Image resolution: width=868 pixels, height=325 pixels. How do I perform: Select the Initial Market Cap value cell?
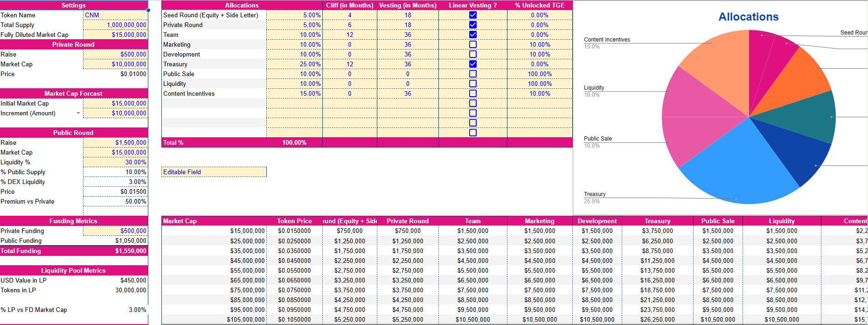coord(115,103)
